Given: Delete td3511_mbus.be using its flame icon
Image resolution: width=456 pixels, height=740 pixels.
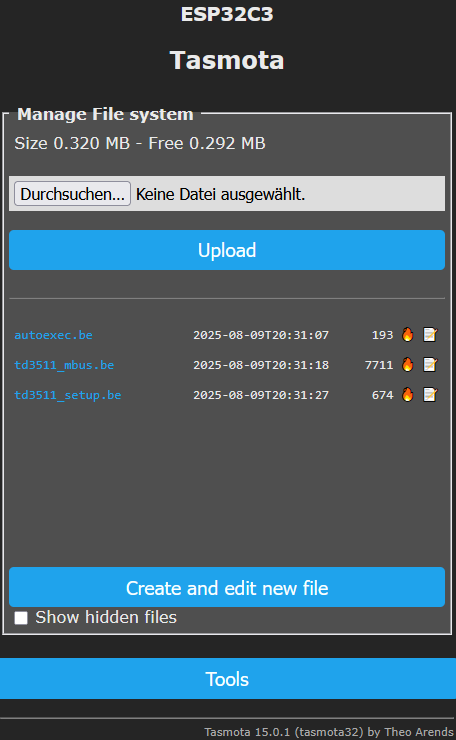Looking at the screenshot, I should [407, 364].
